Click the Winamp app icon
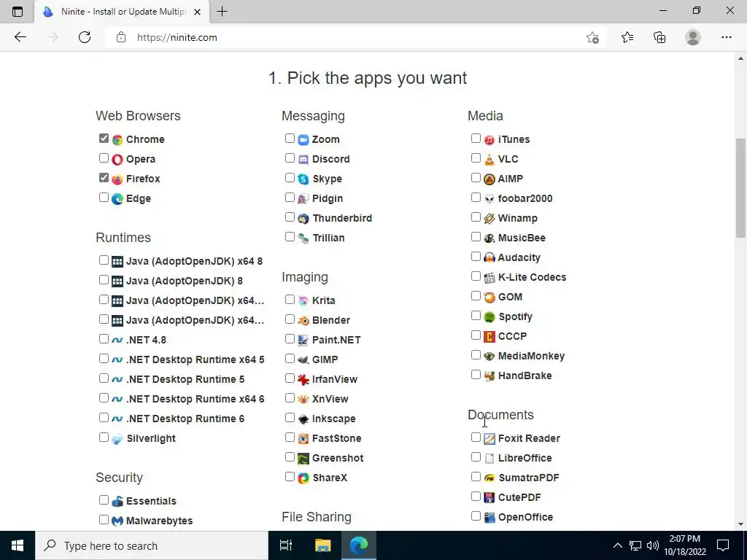This screenshot has width=747, height=560. [x=489, y=219]
